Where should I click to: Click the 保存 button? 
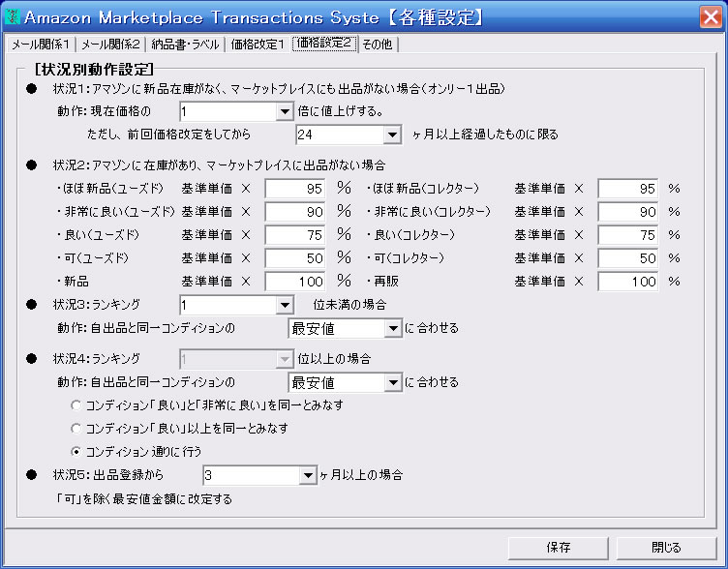click(558, 548)
